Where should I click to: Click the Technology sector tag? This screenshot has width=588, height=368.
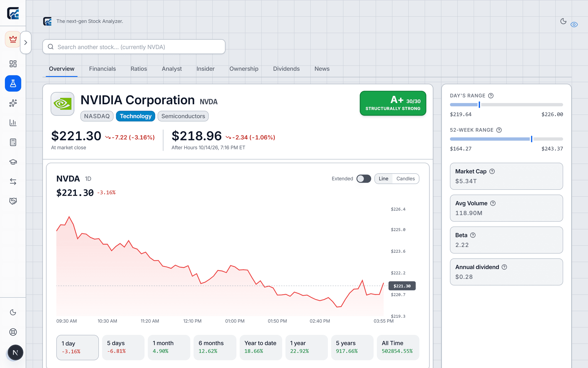135,116
